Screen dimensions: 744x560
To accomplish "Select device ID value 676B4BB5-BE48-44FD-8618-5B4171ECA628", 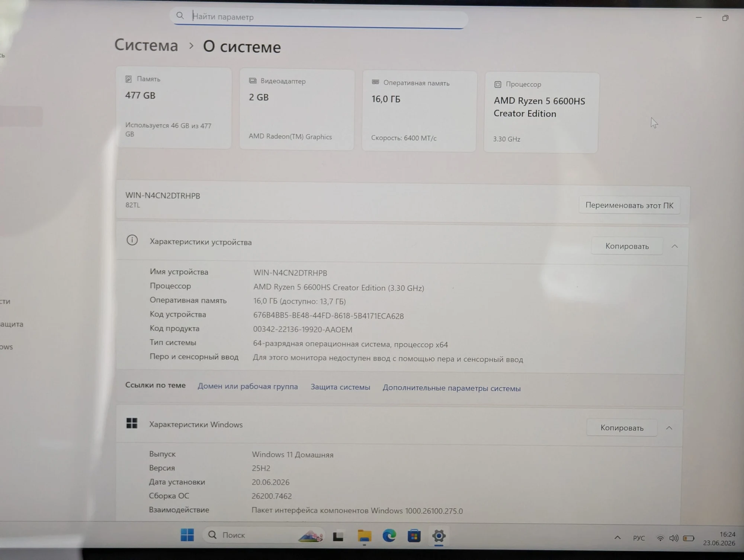I will (328, 316).
